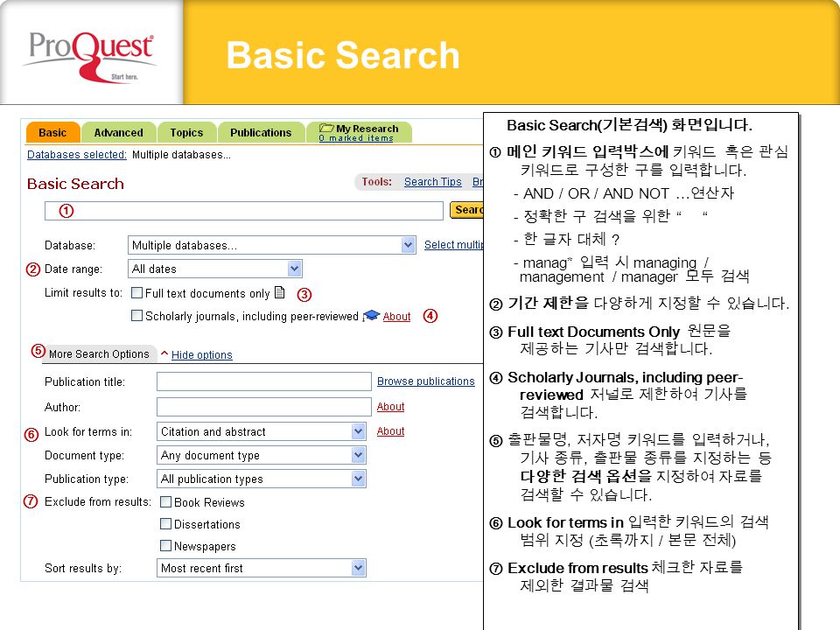Expand the Look for terms in dropdown
The image size is (840, 630).
tap(262, 431)
